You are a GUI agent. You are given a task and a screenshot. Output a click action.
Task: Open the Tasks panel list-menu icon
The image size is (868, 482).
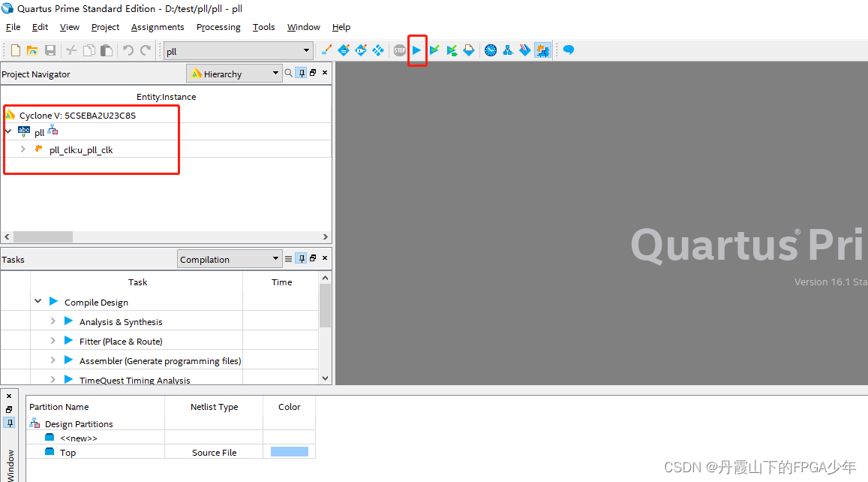(x=288, y=258)
